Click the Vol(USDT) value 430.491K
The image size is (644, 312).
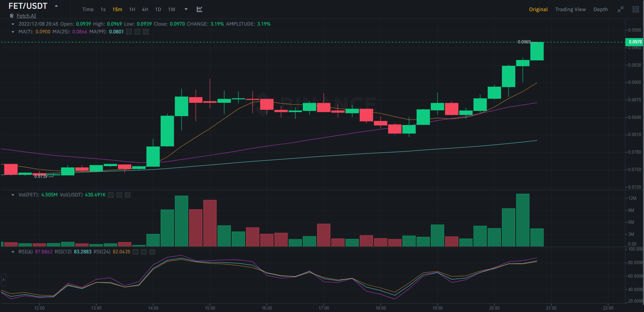tap(95, 195)
